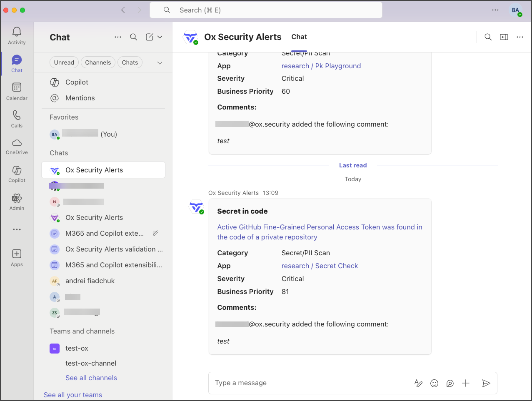Search within this chat icon
Screen dimensions: 532x401
488,37
